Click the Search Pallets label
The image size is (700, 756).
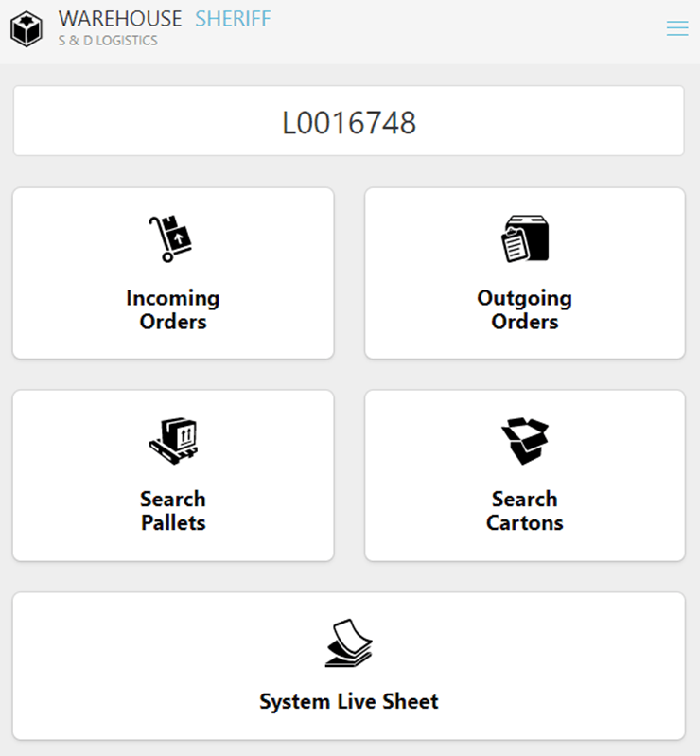click(x=173, y=511)
